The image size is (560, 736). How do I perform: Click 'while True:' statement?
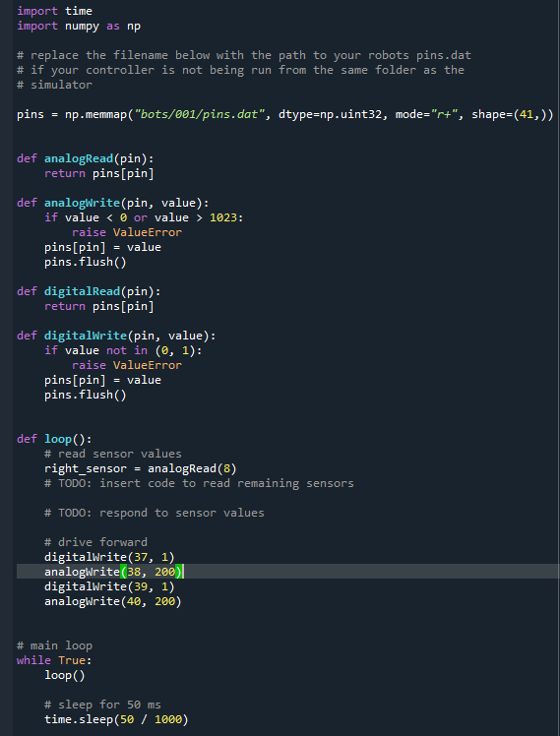point(54,660)
